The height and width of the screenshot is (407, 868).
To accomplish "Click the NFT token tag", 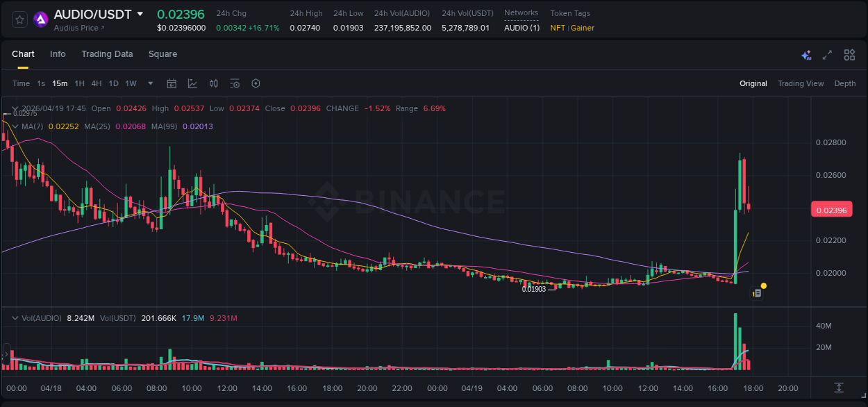I will [557, 28].
